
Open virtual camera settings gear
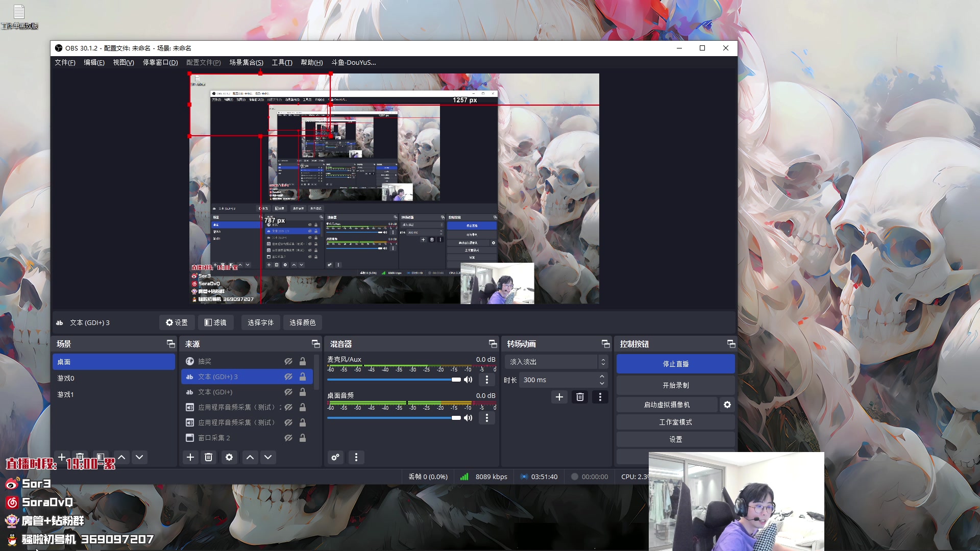click(727, 405)
